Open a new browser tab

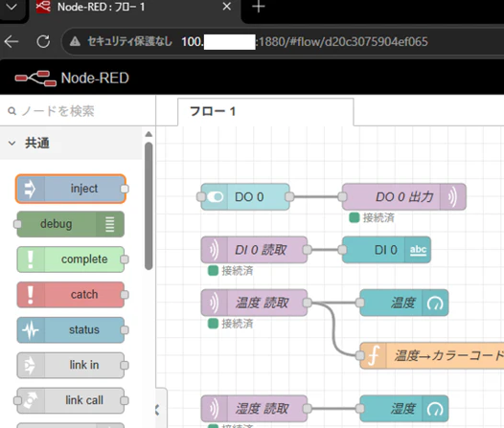pos(259,7)
